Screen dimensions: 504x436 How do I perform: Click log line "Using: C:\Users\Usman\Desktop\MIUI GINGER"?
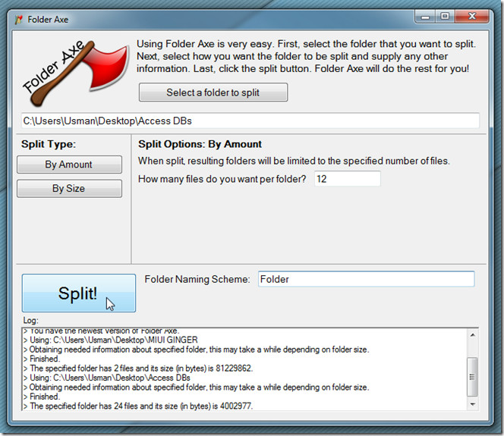point(111,340)
